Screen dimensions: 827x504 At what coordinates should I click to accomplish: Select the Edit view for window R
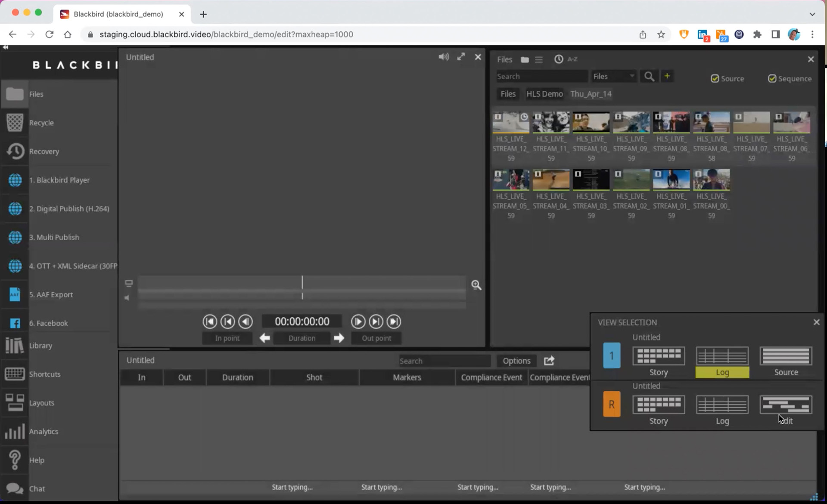point(786,405)
